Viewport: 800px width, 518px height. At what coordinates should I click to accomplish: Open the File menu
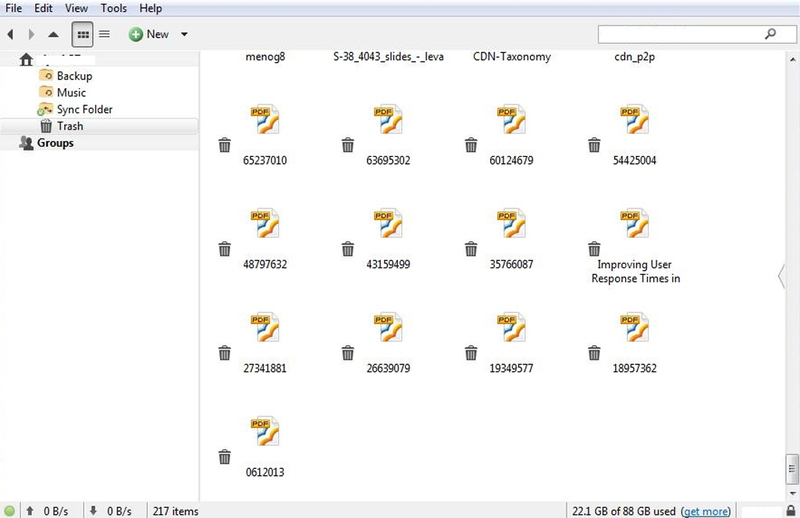tap(13, 8)
